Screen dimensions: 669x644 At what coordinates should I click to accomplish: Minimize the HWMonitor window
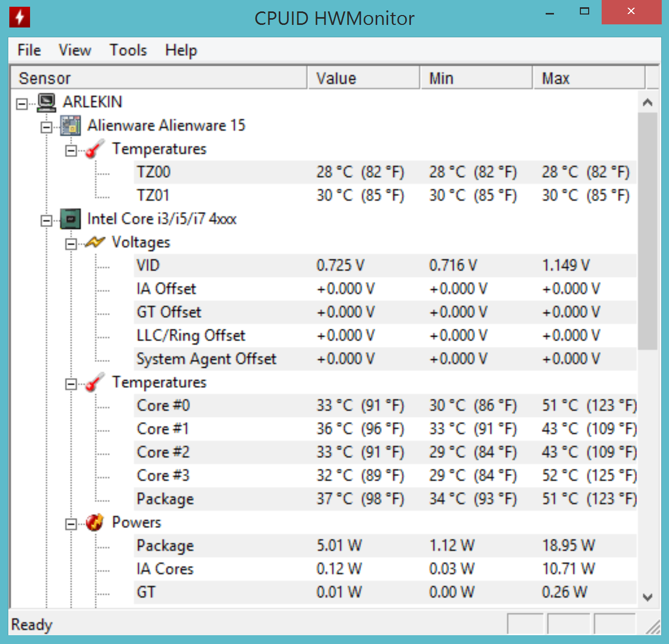550,12
